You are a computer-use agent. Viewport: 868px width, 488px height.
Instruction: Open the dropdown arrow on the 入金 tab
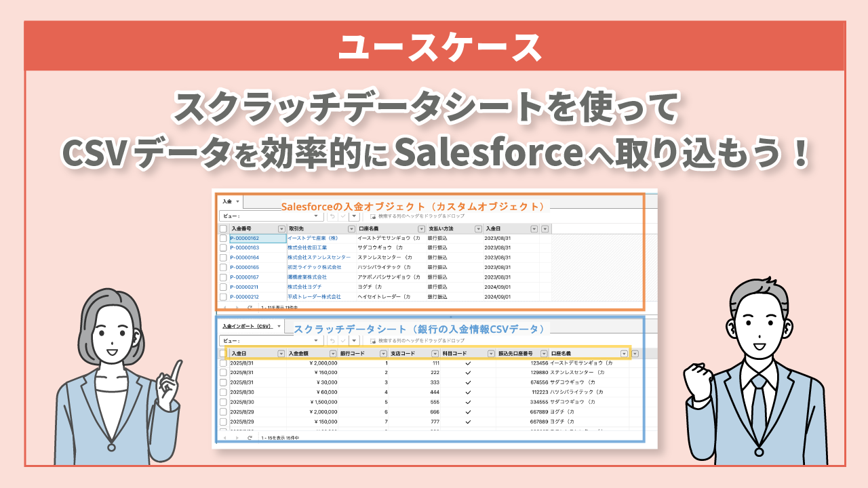coord(237,202)
